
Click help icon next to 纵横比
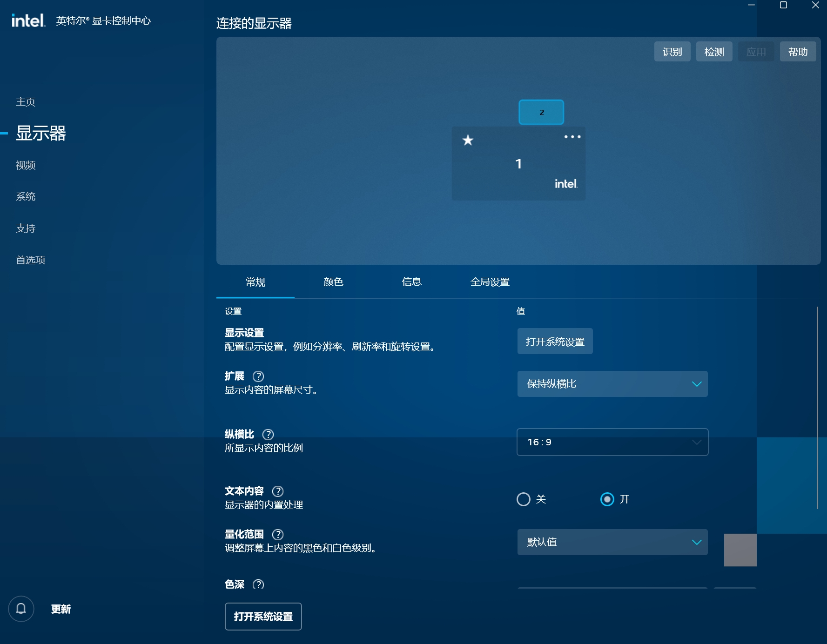(268, 434)
